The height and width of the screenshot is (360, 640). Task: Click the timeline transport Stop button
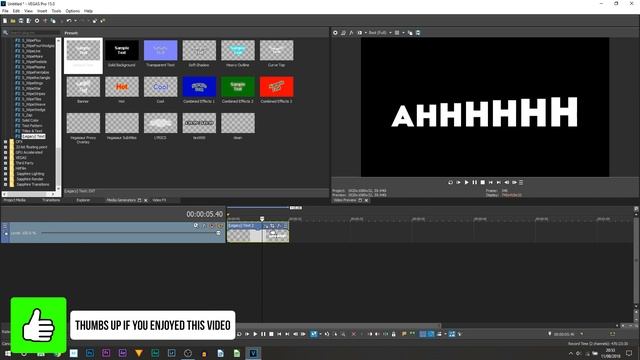tap(271, 334)
